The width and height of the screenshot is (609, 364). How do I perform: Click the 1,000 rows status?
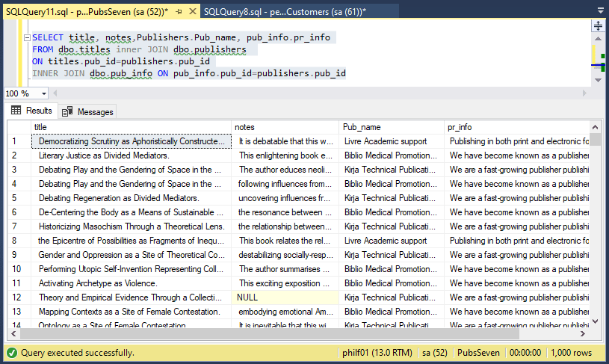tap(572, 353)
